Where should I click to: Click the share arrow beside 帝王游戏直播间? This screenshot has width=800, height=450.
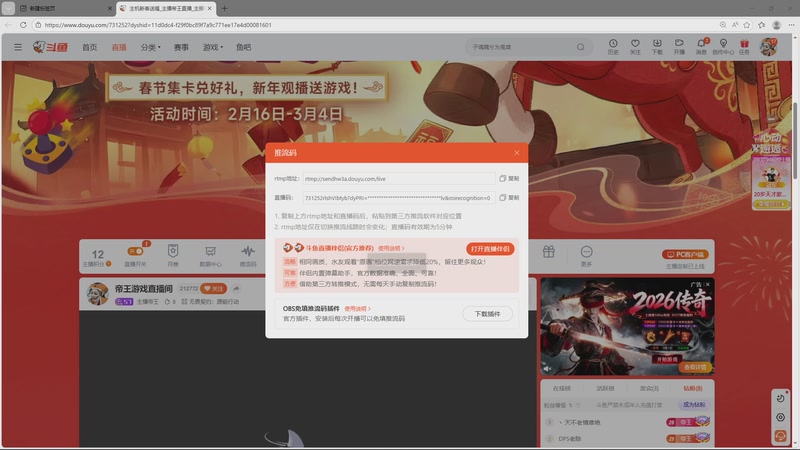tap(236, 289)
